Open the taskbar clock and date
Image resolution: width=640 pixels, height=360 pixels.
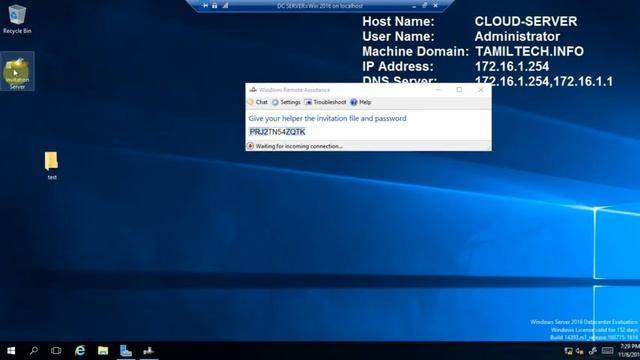pos(629,351)
